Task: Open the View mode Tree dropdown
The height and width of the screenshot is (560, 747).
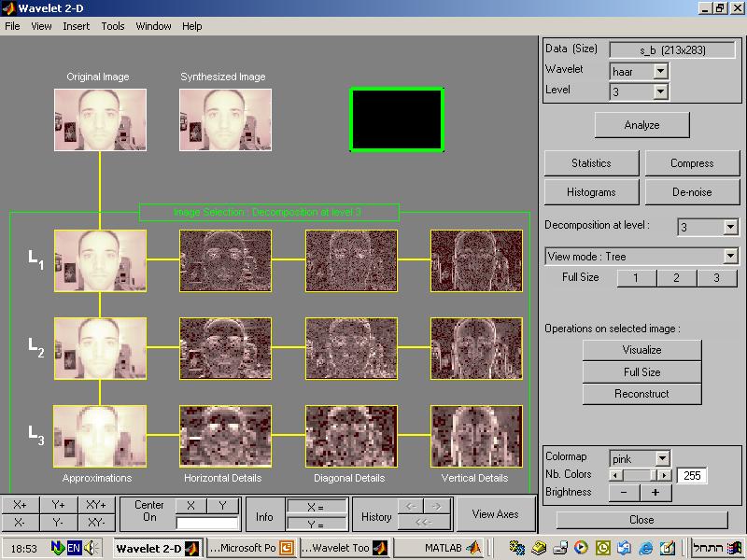Action: (x=730, y=257)
